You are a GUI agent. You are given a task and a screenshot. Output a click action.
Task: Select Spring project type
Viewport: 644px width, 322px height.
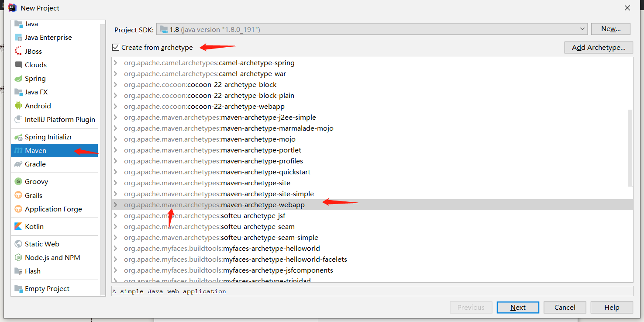[x=55, y=79]
